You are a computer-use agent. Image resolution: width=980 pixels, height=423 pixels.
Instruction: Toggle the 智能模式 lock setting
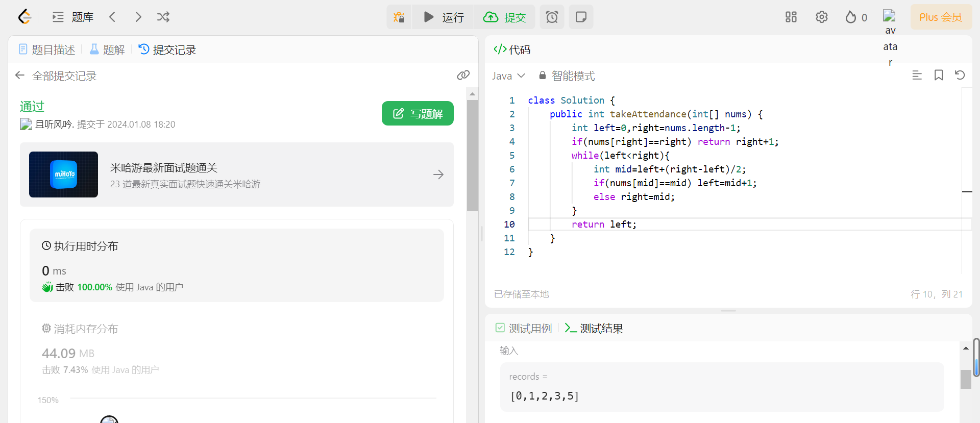coord(567,76)
